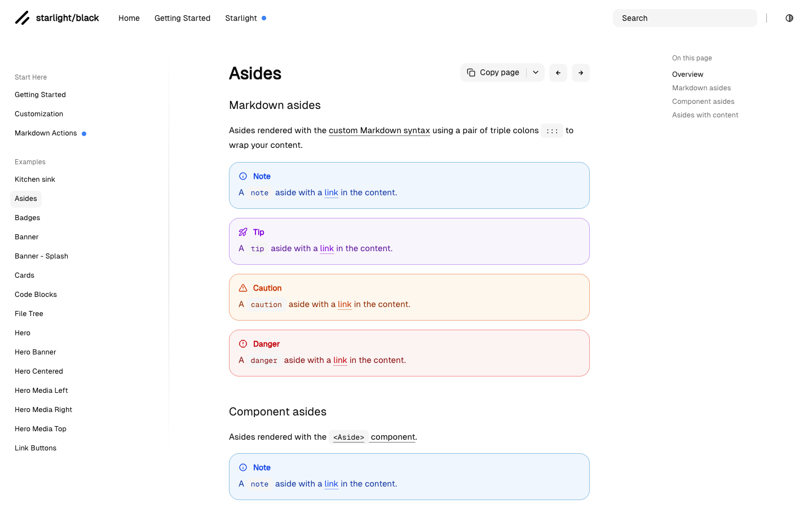Click the starlight/black slash logo
Image resolution: width=812 pixels, height=508 pixels.
click(22, 18)
